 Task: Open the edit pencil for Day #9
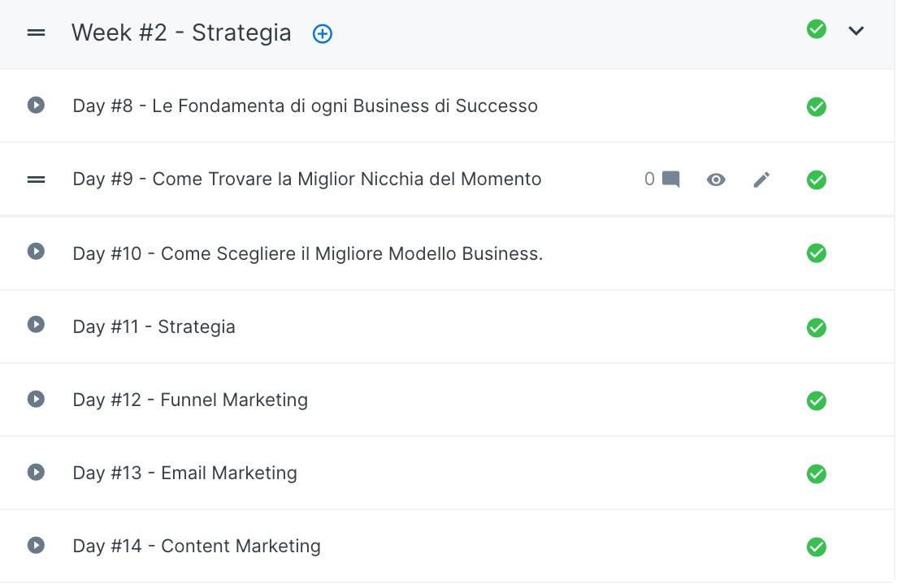(x=761, y=180)
